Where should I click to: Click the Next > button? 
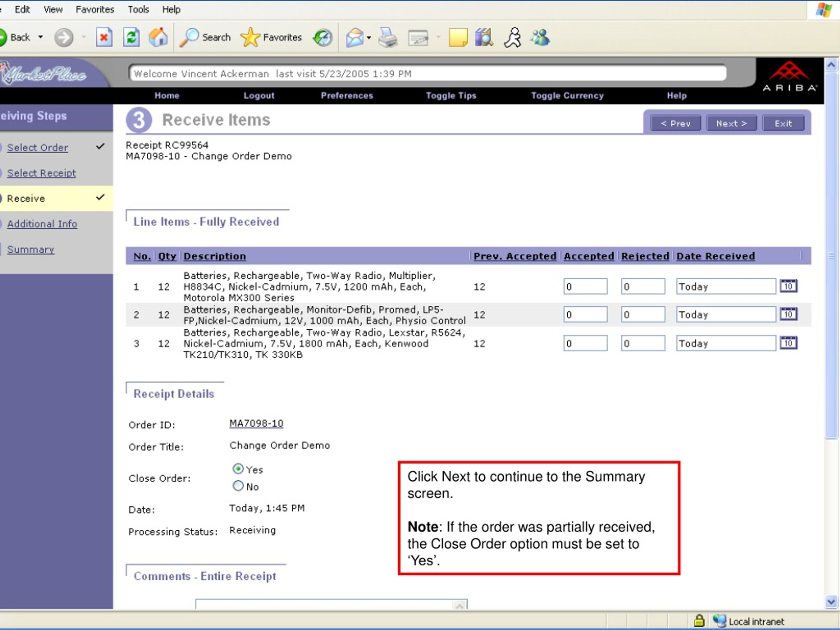pyautogui.click(x=731, y=123)
